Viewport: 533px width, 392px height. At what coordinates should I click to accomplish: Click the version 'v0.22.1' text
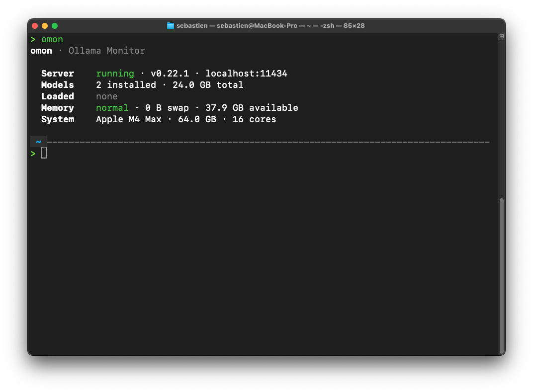(x=170, y=74)
